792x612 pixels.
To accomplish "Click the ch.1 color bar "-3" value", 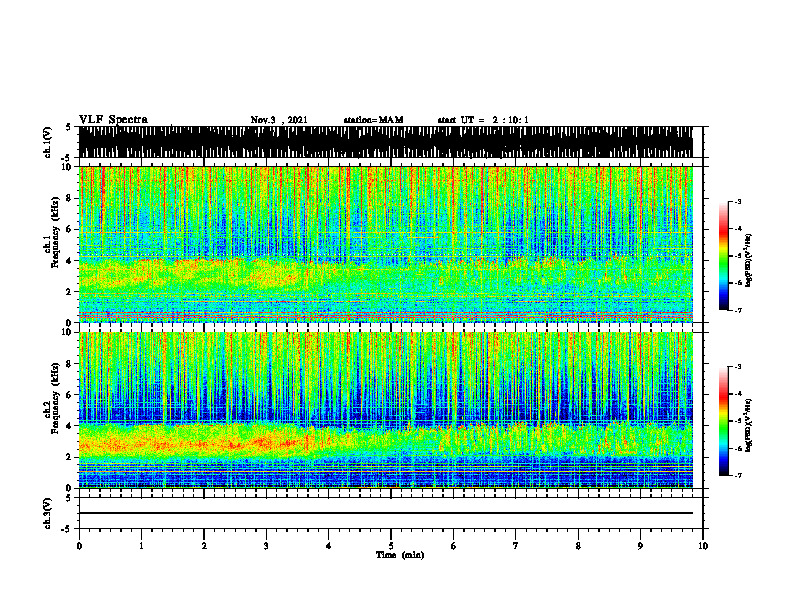I will 737,201.
